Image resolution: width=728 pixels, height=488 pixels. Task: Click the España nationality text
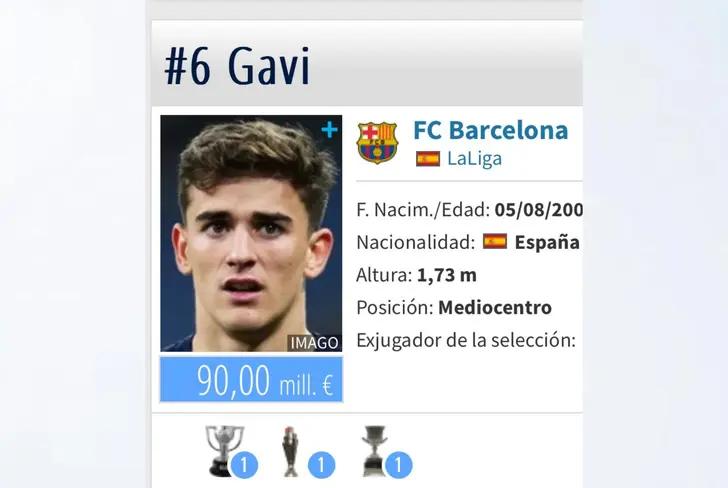click(547, 242)
